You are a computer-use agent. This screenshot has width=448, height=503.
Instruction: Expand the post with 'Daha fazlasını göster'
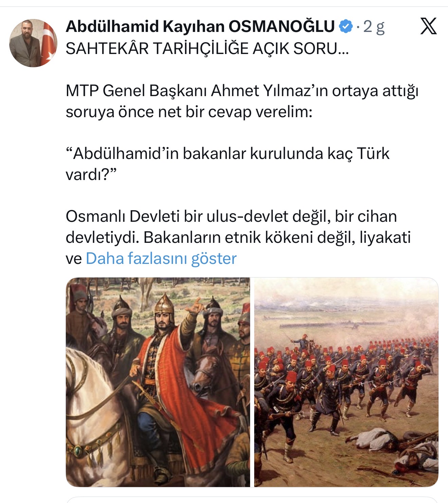coord(161,258)
